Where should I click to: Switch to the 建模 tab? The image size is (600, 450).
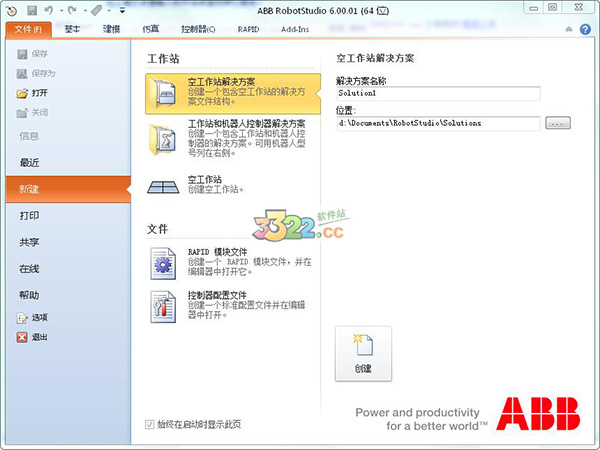pos(111,29)
